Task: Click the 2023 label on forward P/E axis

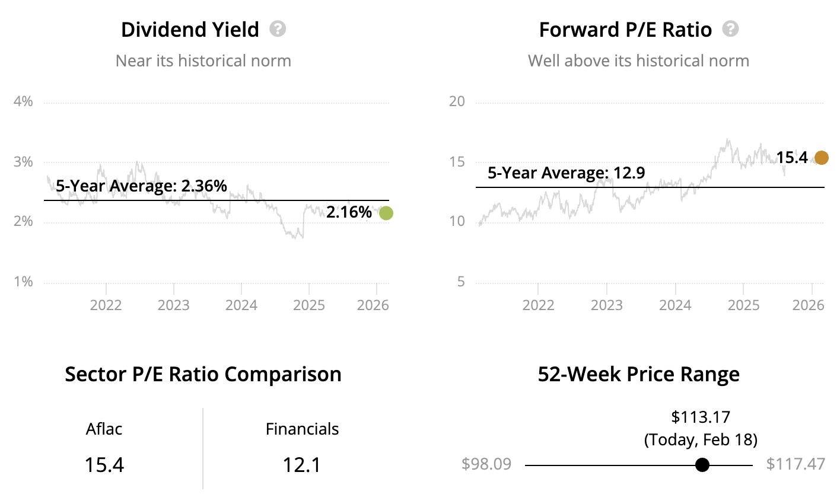Action: [x=606, y=305]
